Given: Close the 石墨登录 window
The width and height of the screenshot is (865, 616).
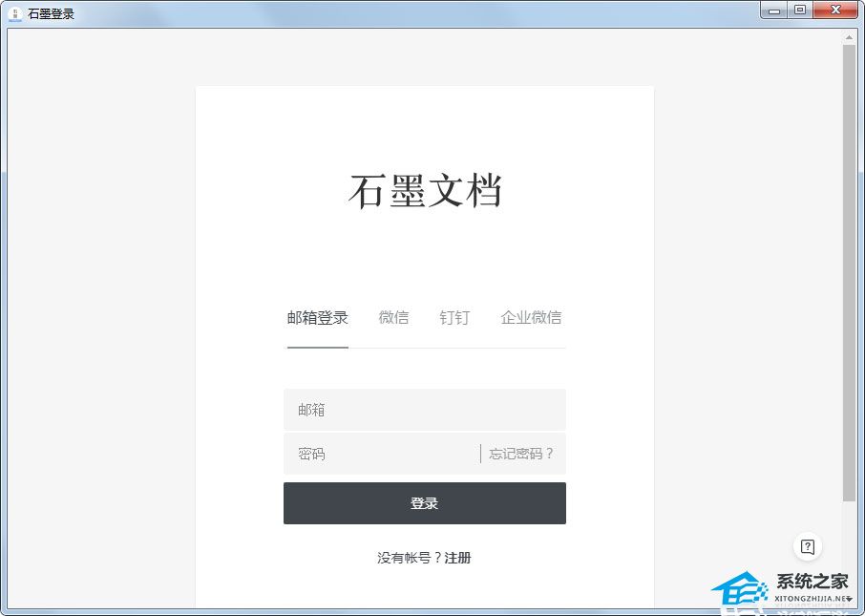Looking at the screenshot, I should coord(835,11).
